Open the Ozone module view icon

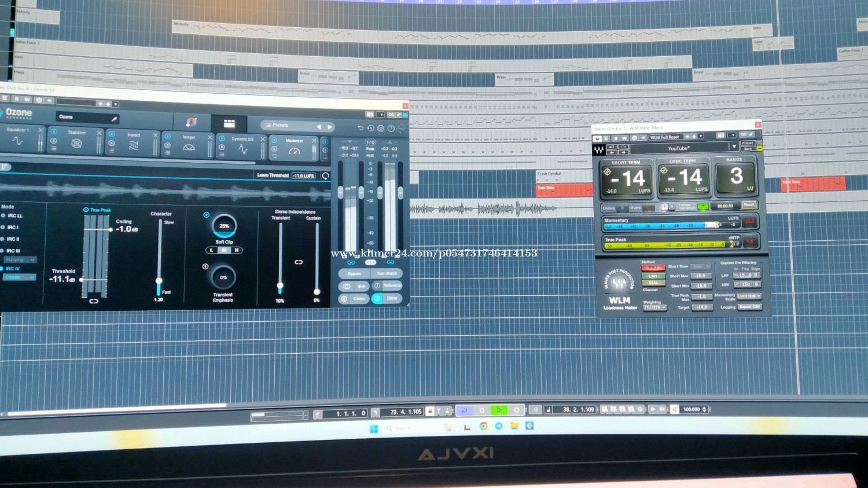coord(229,124)
